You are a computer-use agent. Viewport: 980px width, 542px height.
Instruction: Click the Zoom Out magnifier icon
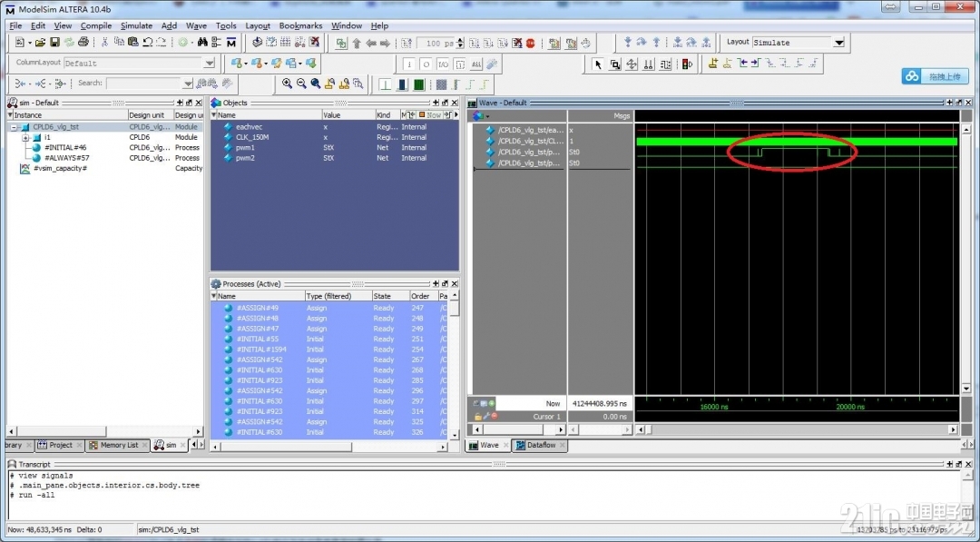(301, 84)
